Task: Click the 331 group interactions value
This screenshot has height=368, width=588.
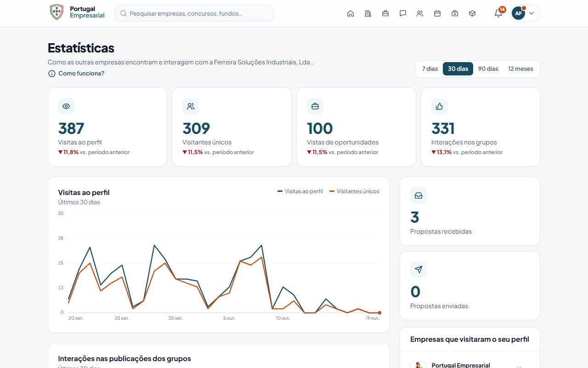Action: [443, 128]
